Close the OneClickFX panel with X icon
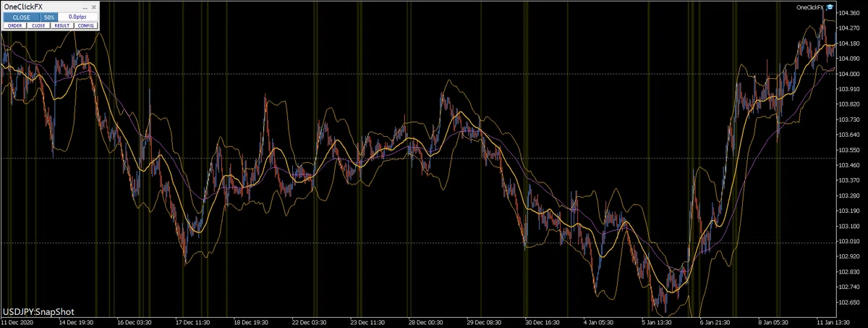The width and height of the screenshot is (868, 328). (x=93, y=7)
